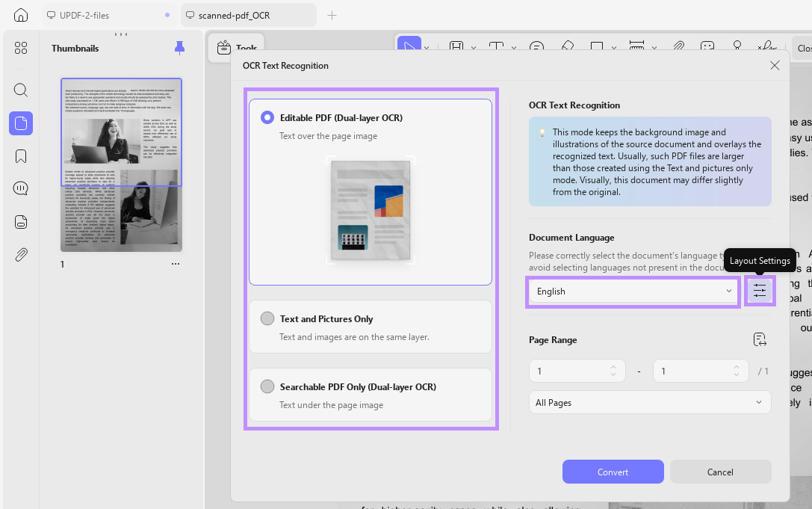Switch to the scanned-pdf_OCR tab

tap(249, 15)
